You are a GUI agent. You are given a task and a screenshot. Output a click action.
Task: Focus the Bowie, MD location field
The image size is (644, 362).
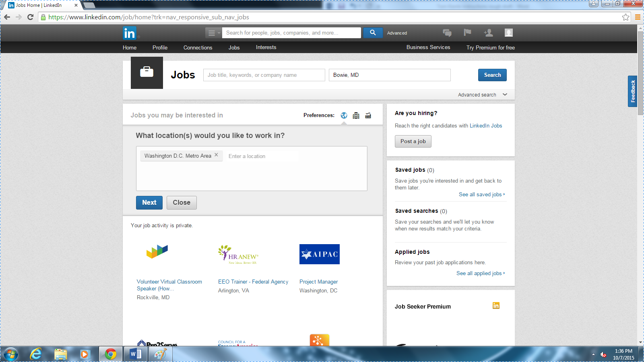(390, 75)
